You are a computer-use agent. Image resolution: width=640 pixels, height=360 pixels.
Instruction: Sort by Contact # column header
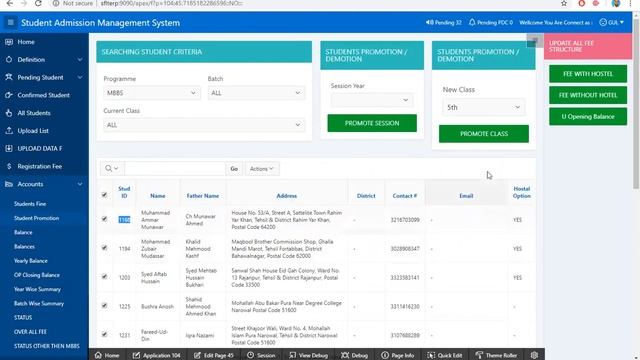(404, 196)
